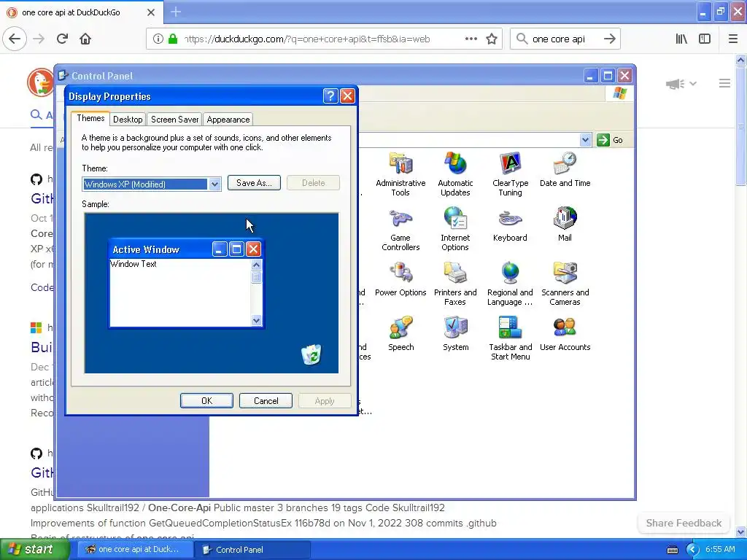Expand hidden tray icons arrow
The image size is (747, 560).
tap(692, 550)
